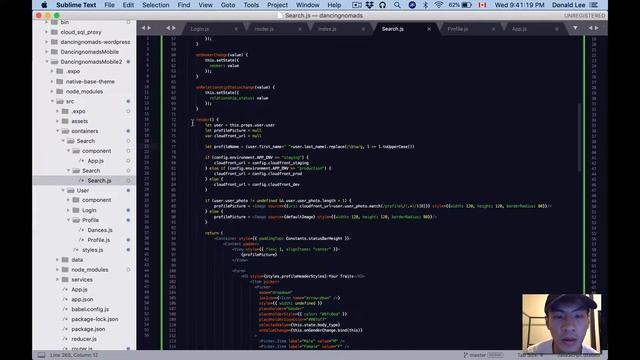Click the Donald Lee user menu

[569, 5]
